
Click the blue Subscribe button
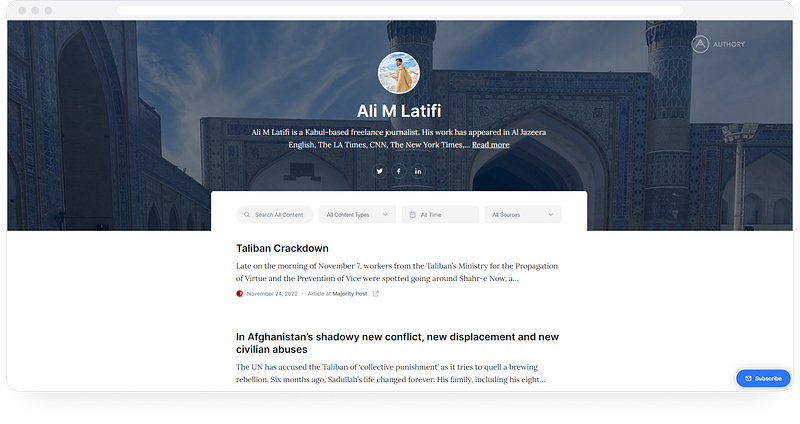point(763,379)
